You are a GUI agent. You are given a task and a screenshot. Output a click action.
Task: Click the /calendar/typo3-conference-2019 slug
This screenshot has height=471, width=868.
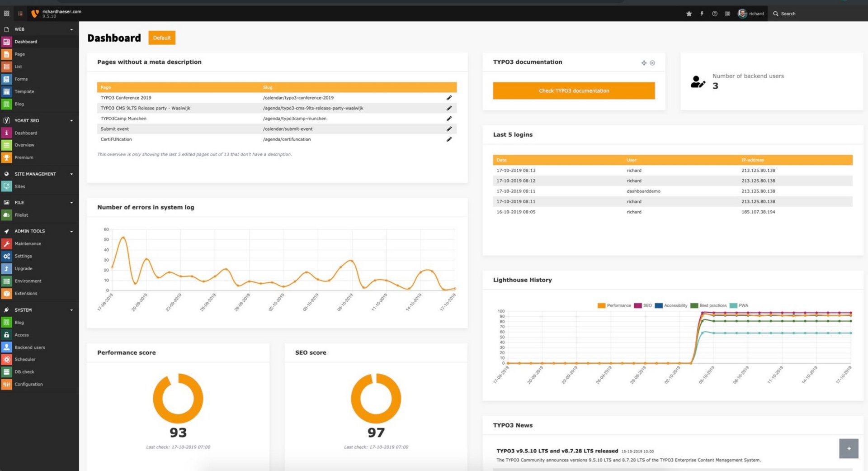298,98
